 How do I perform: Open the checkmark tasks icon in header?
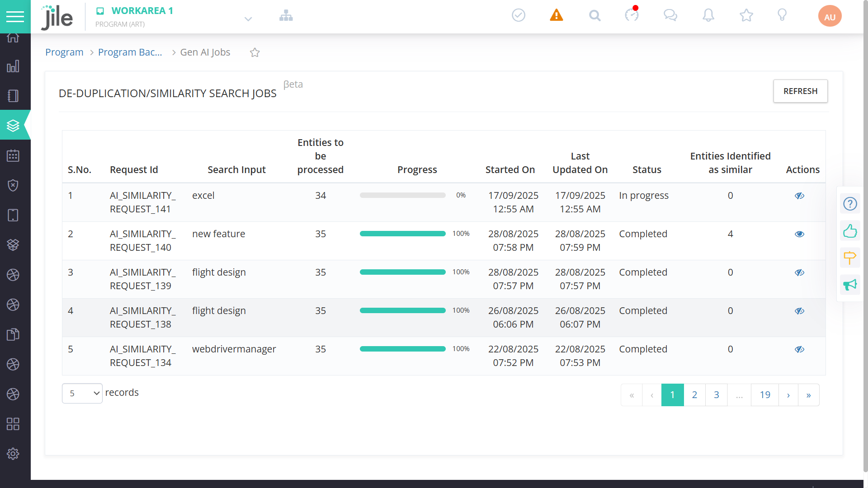pyautogui.click(x=519, y=15)
